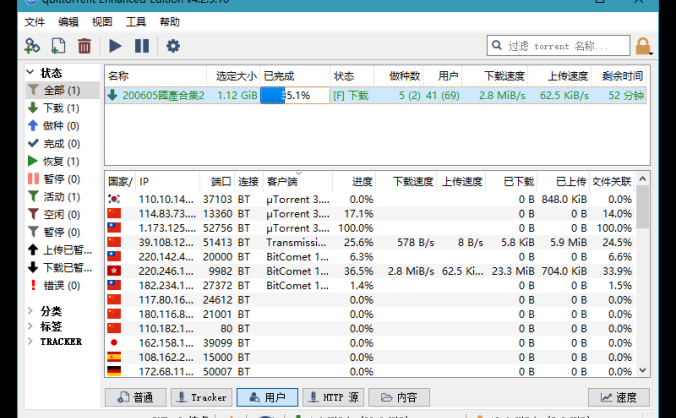Select peer row 110.10.14... with Korean flag
Screen dimensions: 676x418
(370, 199)
